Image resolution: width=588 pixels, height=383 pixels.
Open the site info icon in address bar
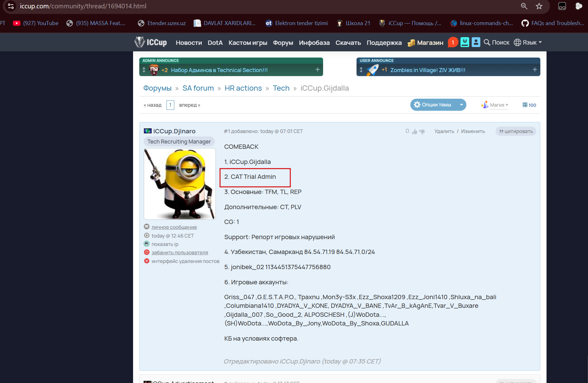click(11, 6)
